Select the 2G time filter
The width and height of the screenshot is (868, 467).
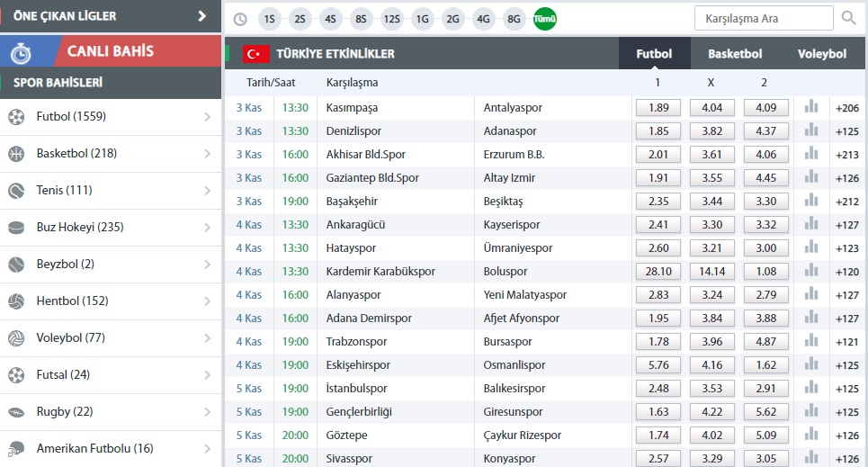[452, 20]
